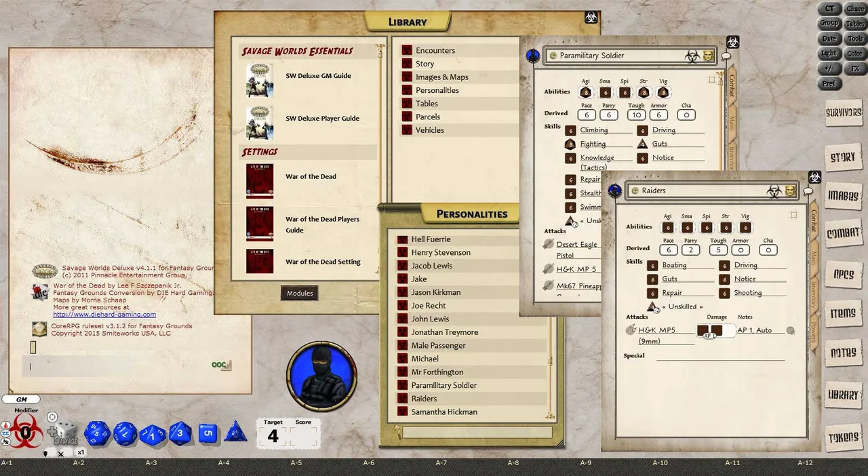Switch to Main tab on Raiders sheet
Image resolution: width=868 pixels, height=476 pixels.
813,258
